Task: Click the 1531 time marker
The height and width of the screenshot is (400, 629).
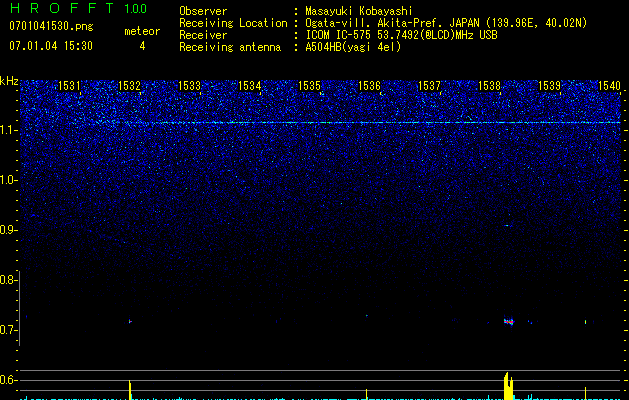Action: coord(69,85)
